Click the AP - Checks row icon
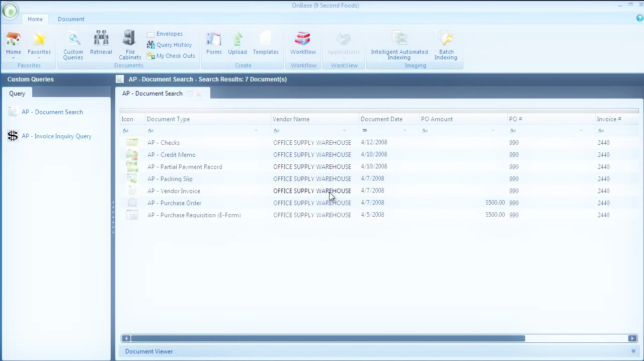Screen dimensions: 644x361 pyautogui.click(x=132, y=143)
